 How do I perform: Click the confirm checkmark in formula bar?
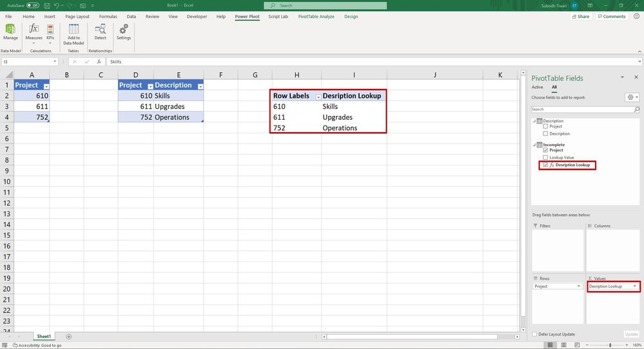point(86,62)
